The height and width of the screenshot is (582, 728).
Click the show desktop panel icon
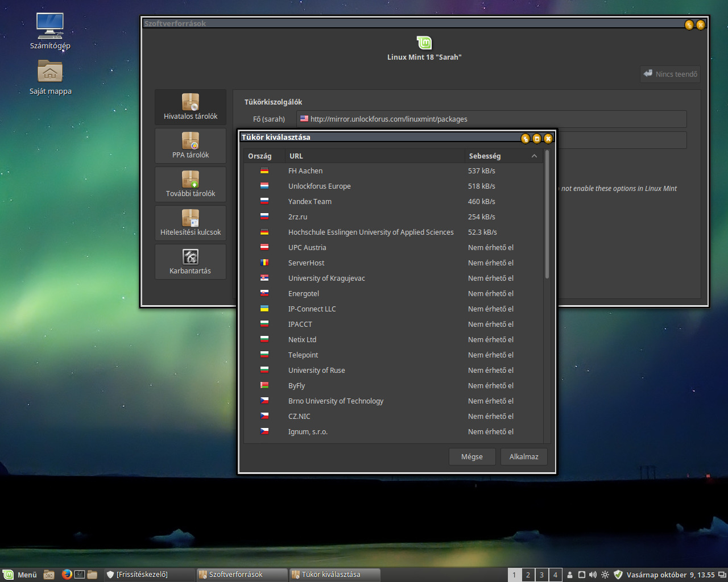coord(49,575)
